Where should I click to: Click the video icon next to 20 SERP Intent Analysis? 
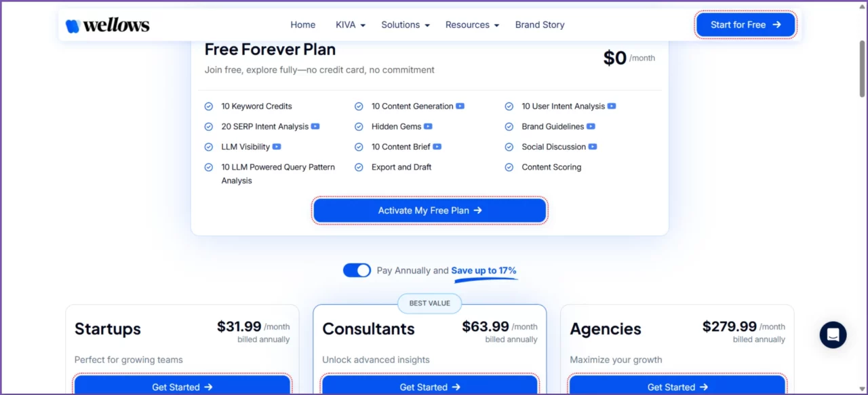315,126
